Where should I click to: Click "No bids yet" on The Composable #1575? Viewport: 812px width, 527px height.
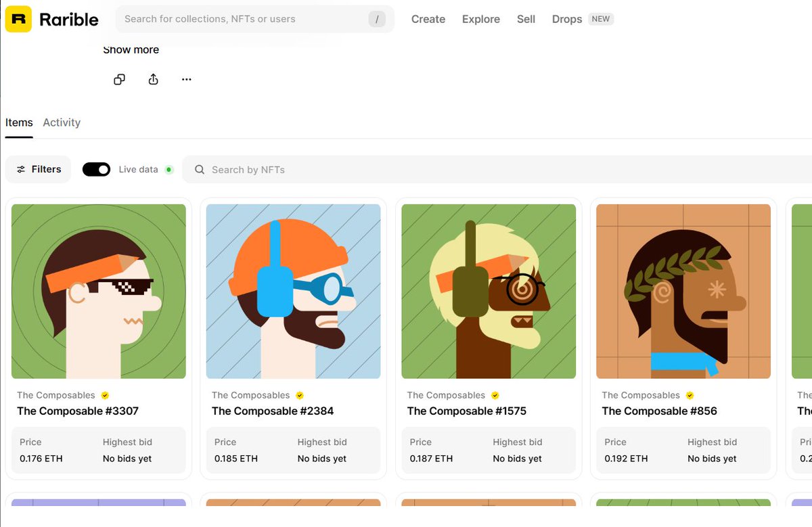click(x=518, y=459)
